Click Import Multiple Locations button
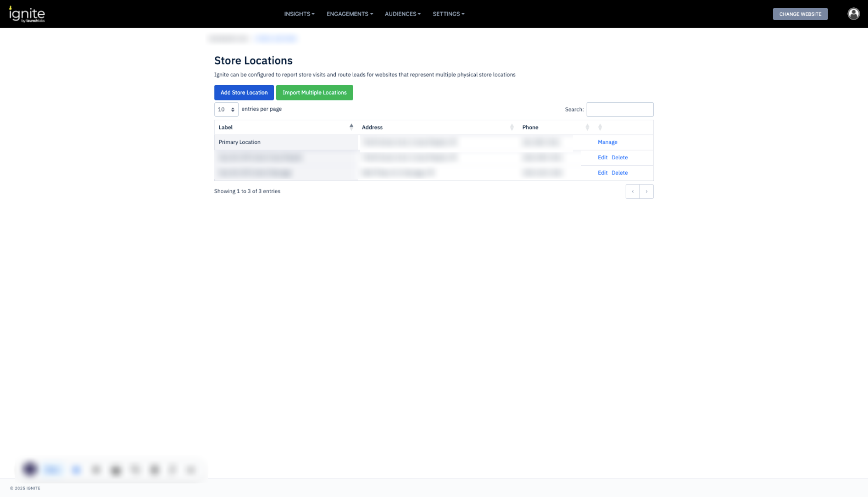The width and height of the screenshot is (868, 497). [314, 92]
